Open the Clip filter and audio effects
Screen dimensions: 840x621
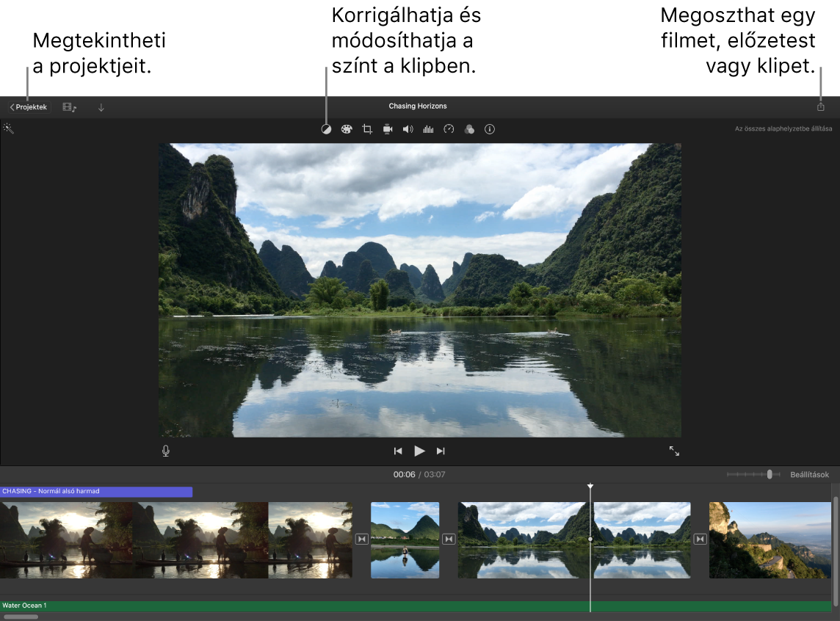point(469,129)
